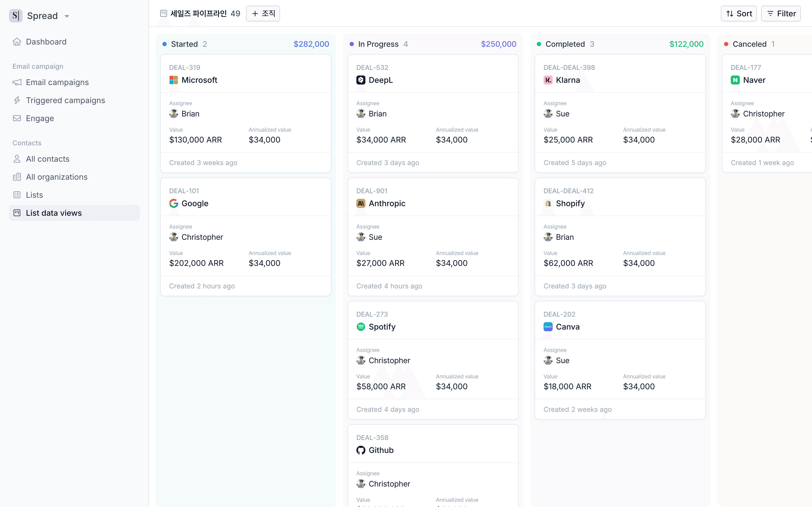This screenshot has width=812, height=507.
Task: Click the Spread workspace logo icon
Action: (15, 15)
